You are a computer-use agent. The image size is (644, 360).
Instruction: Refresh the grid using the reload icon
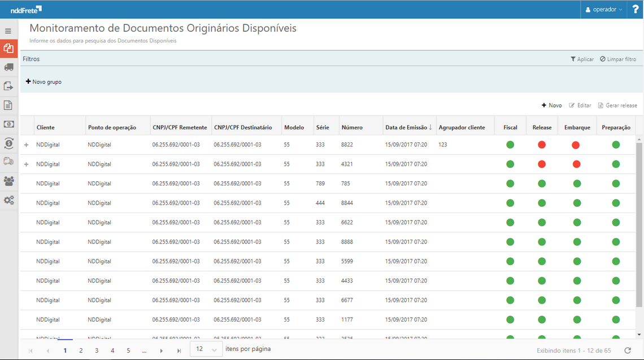point(628,350)
